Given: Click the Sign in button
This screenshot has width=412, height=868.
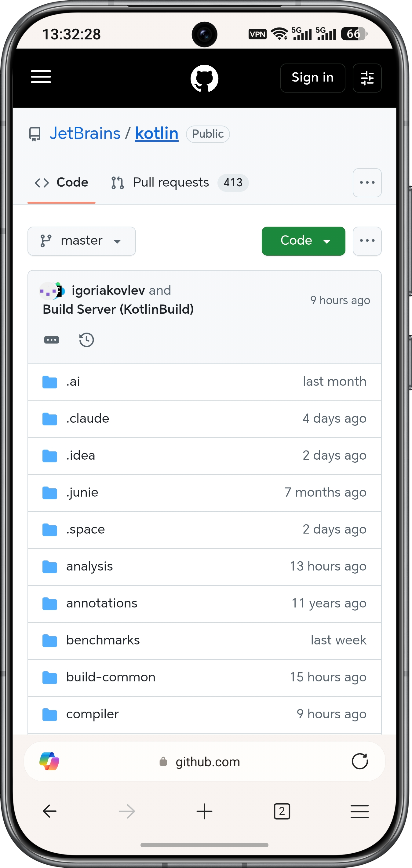Looking at the screenshot, I should coord(313,78).
